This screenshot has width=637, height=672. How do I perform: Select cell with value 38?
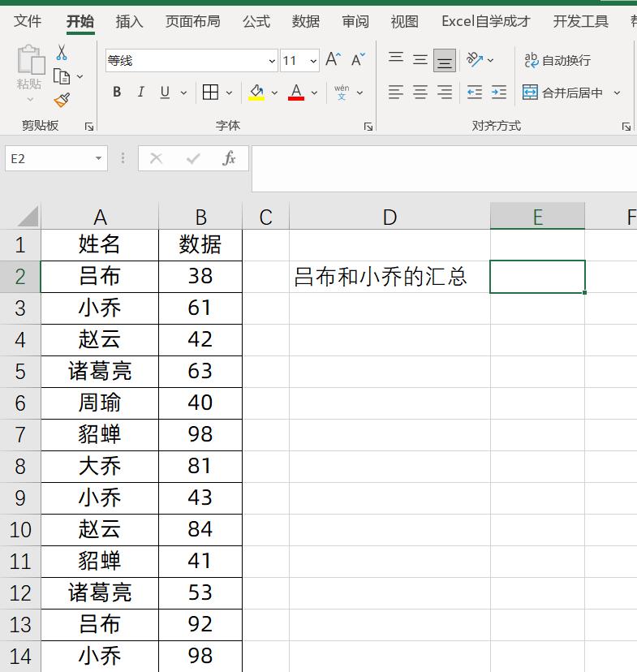tap(200, 277)
